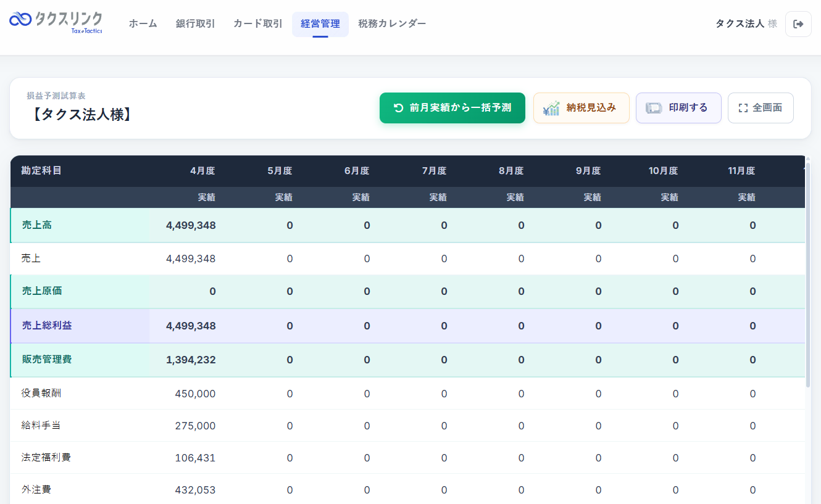
Task: Click 販売管理費 value 1,394,232
Action: (191, 360)
